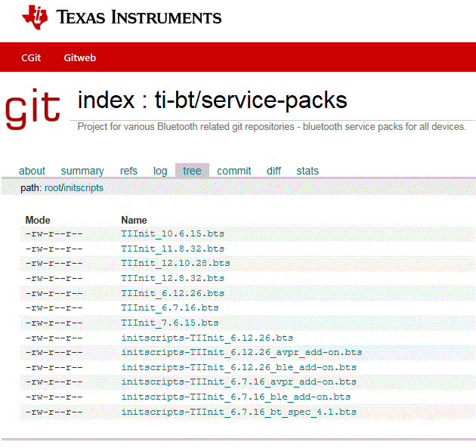Click the Mode column header
Viewport: 476px width, 448px height.
[x=38, y=220]
